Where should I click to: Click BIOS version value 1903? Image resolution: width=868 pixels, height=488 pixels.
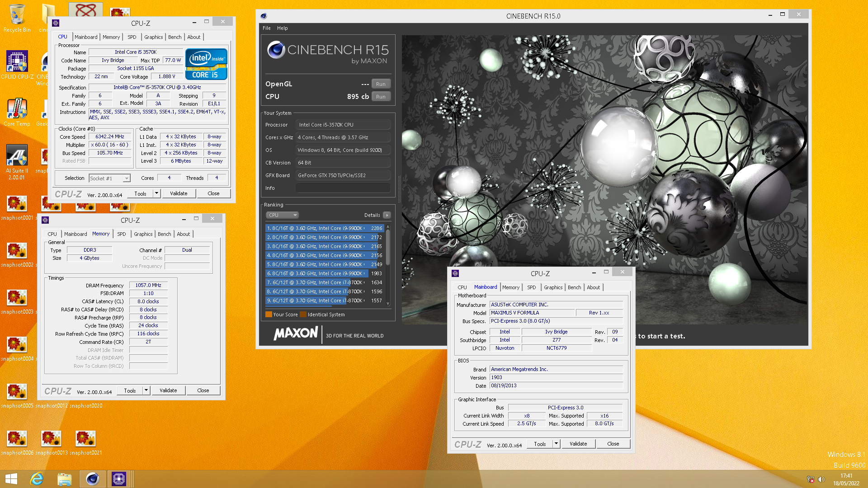point(557,377)
